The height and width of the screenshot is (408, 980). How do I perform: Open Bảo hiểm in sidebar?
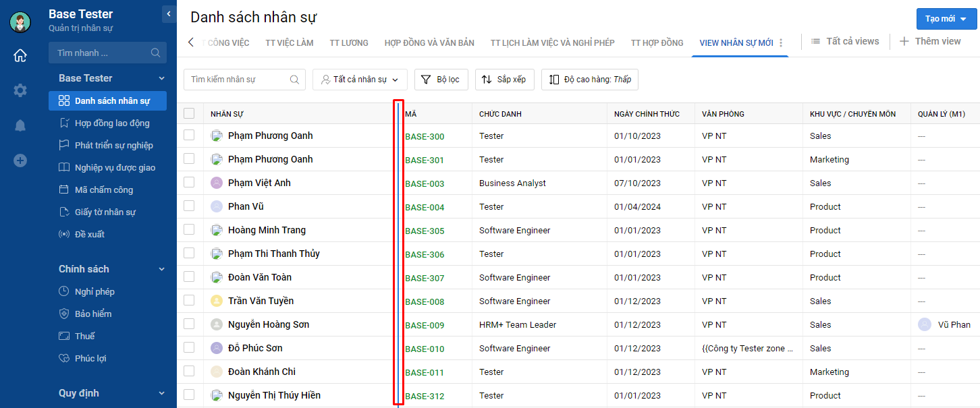pyautogui.click(x=107, y=314)
